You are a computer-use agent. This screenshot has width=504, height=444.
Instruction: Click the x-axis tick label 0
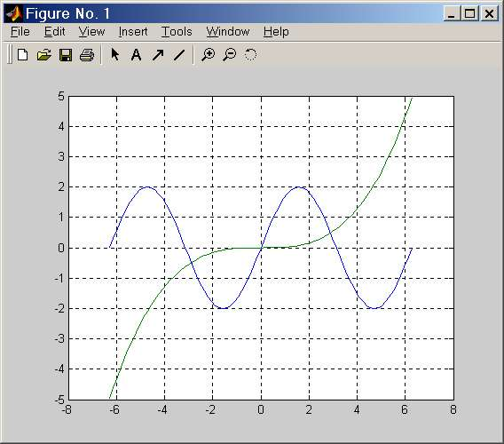[x=261, y=410]
